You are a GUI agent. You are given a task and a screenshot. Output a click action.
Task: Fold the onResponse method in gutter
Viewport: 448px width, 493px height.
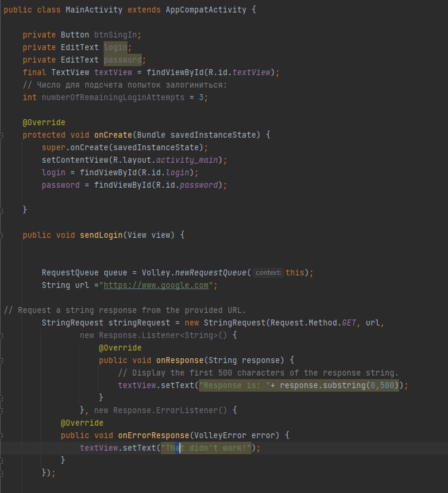click(1, 361)
